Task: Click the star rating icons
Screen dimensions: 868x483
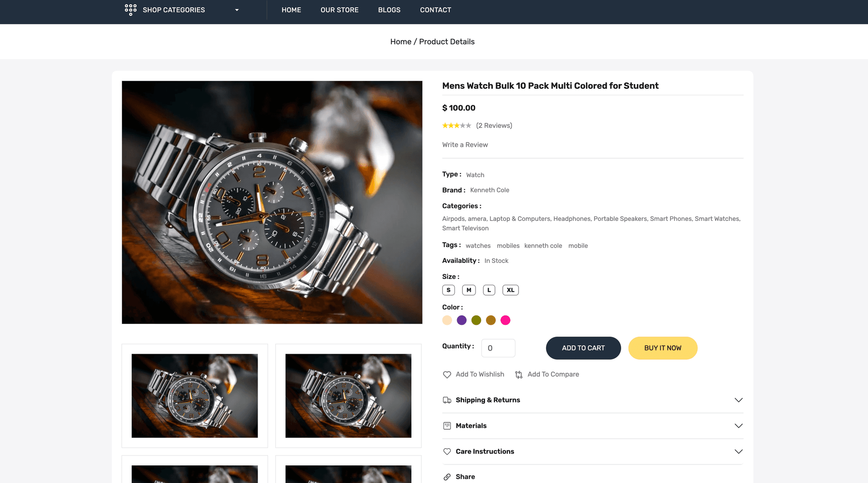Action: (457, 126)
